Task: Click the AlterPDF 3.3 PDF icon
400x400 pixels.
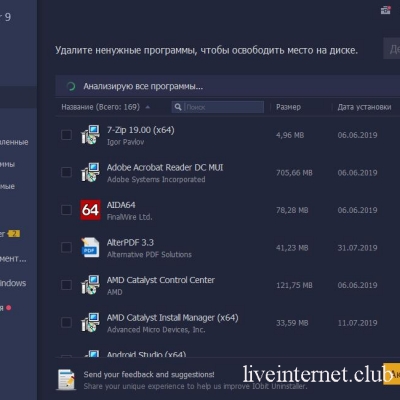Action: pyautogui.click(x=90, y=247)
